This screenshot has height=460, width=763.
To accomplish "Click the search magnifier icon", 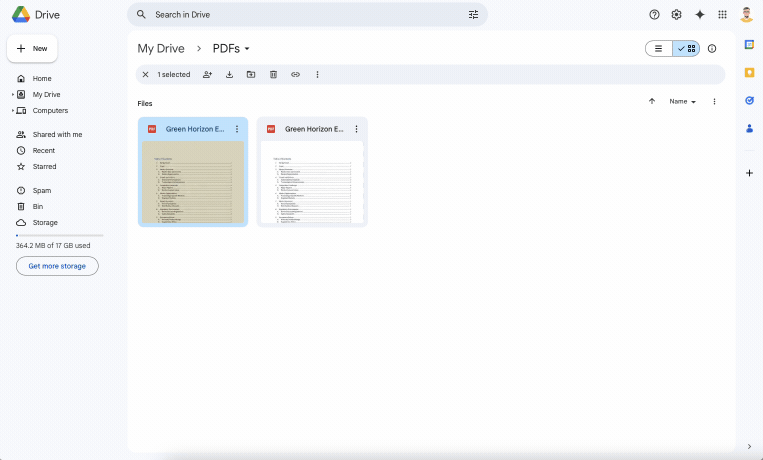I will tap(141, 15).
